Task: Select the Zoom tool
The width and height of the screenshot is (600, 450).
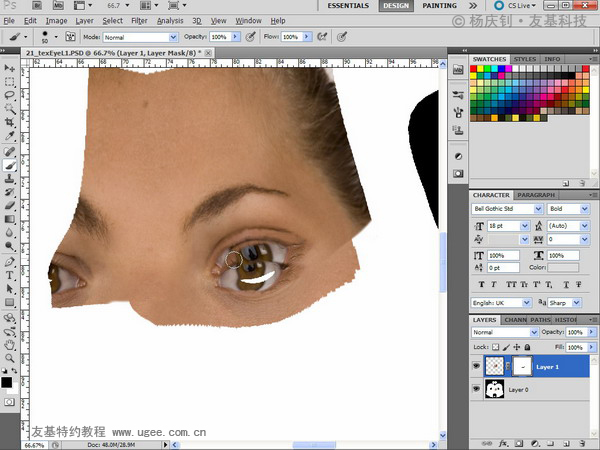Action: click(9, 359)
